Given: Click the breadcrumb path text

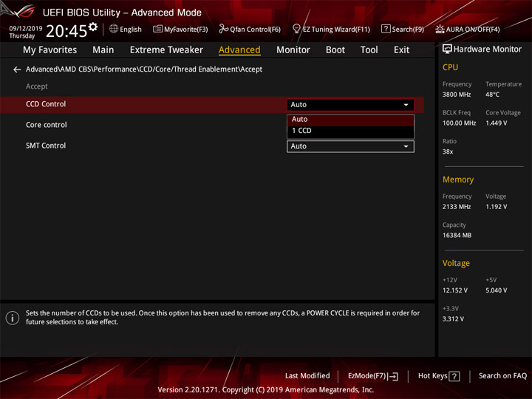Looking at the screenshot, I should point(144,69).
